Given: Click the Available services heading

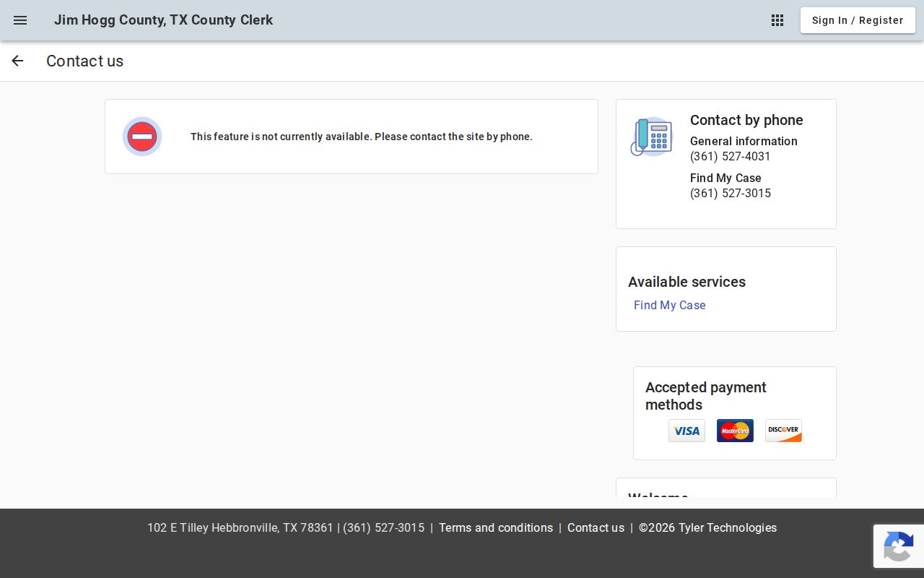Looking at the screenshot, I should pos(687,282).
